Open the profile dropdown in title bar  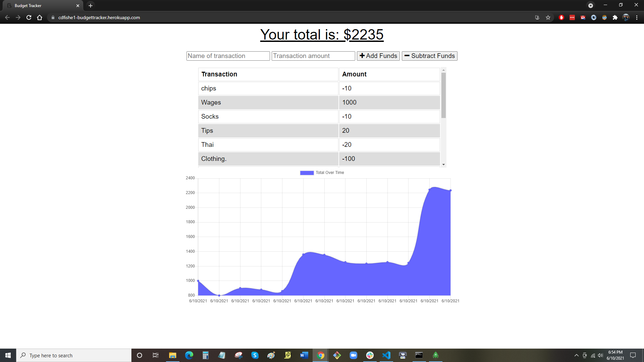(x=591, y=5)
